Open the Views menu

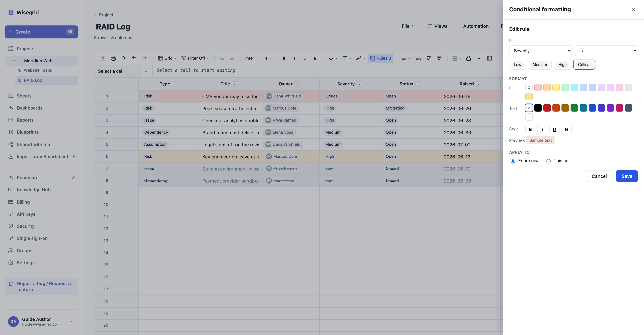click(439, 26)
